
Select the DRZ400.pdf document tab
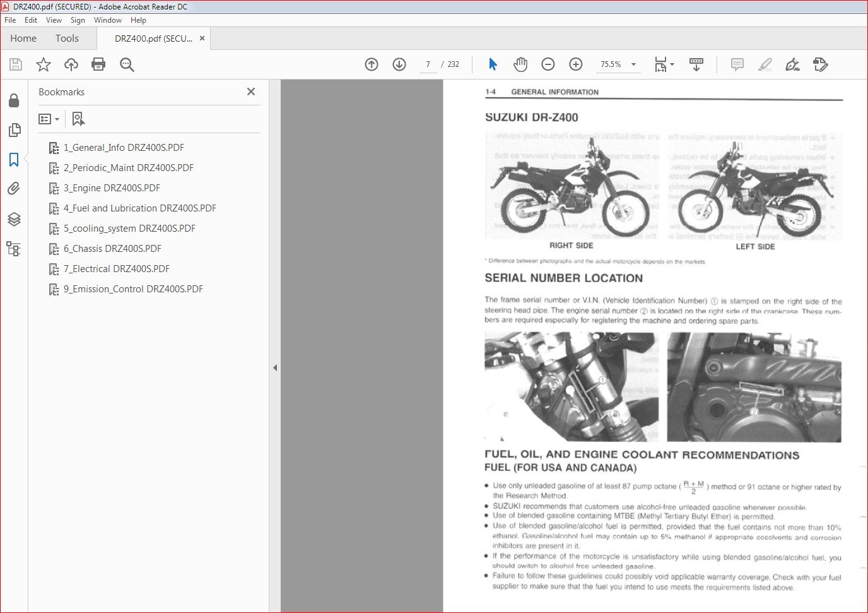click(x=153, y=39)
